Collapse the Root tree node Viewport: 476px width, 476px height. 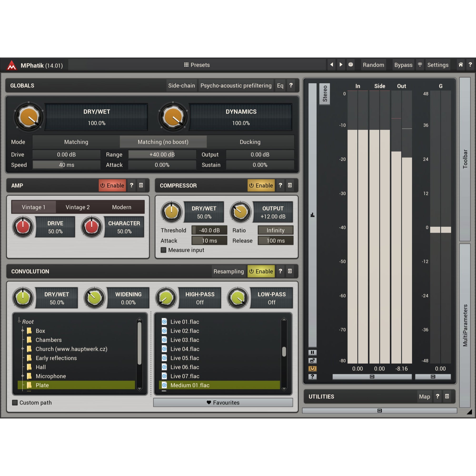coord(19,321)
